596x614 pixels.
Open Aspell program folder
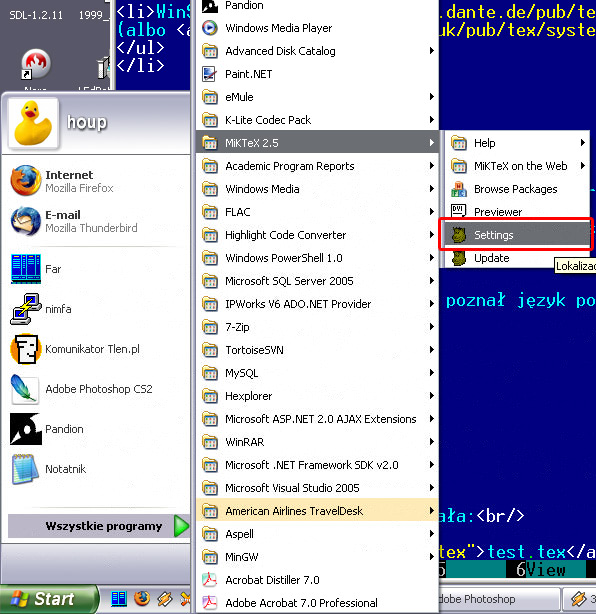(317, 534)
